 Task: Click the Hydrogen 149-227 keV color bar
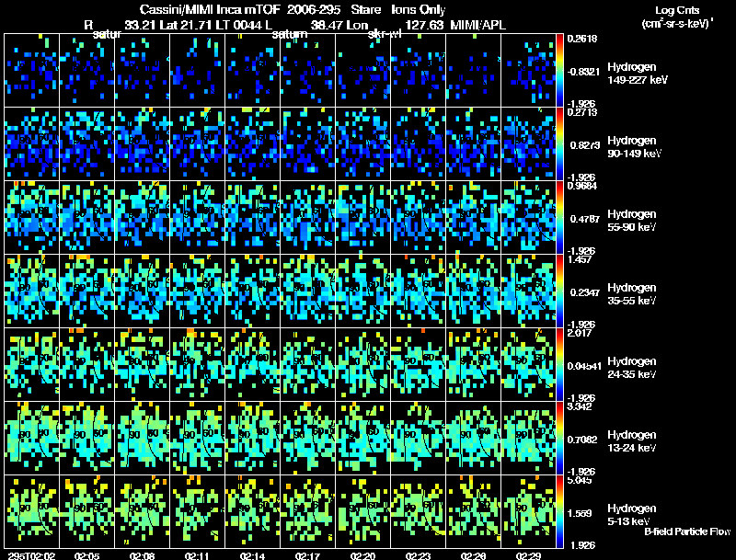[559, 71]
